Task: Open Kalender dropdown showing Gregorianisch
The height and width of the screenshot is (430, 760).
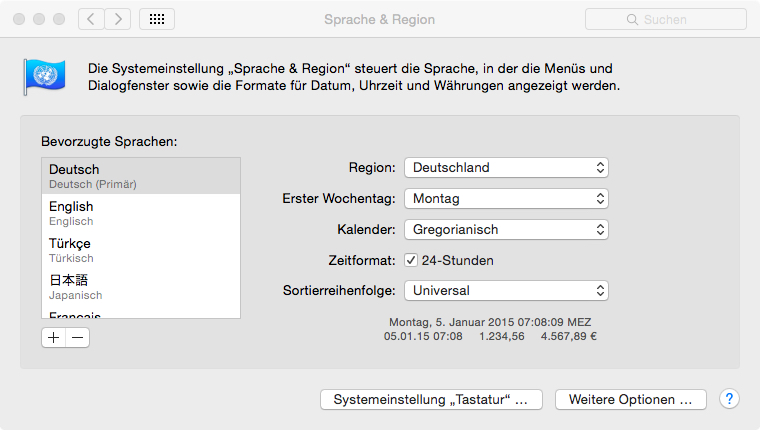Action: 506,229
